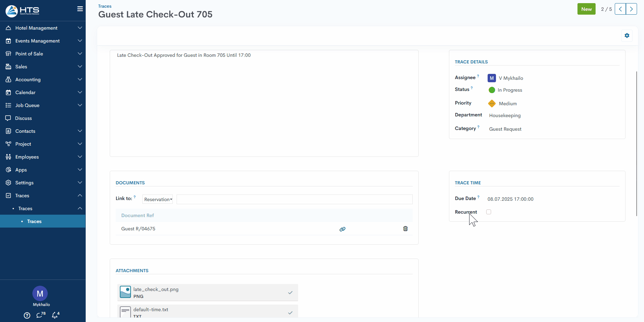Click the checkmark on late_check_out.png
This screenshot has width=644, height=322.
[290, 293]
